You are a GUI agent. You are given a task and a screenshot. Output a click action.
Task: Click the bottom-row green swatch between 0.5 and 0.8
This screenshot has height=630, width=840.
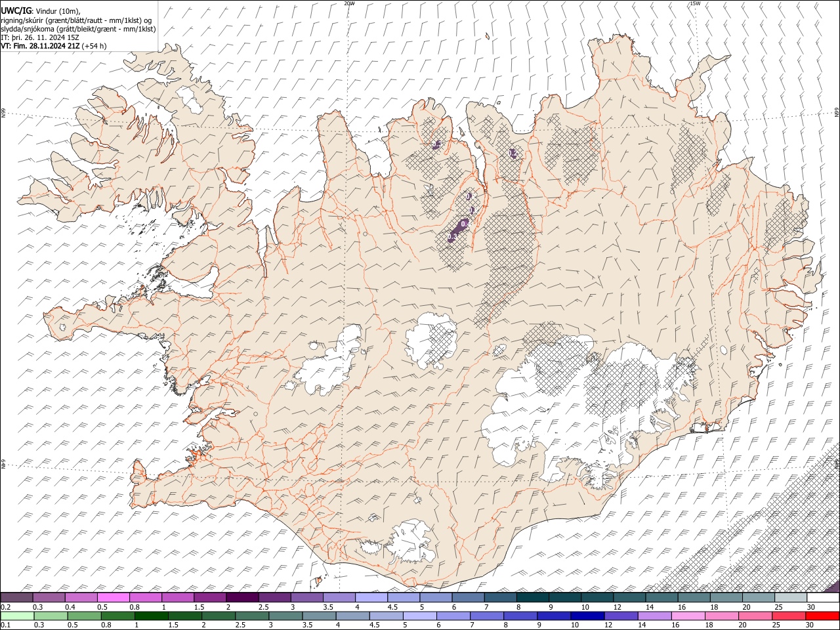coord(85,616)
